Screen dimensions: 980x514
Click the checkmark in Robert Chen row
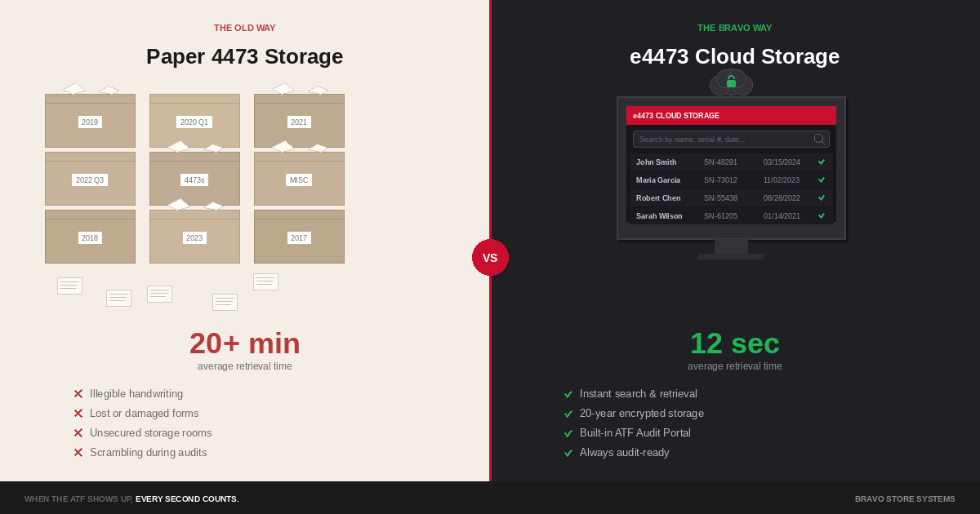[822, 198]
